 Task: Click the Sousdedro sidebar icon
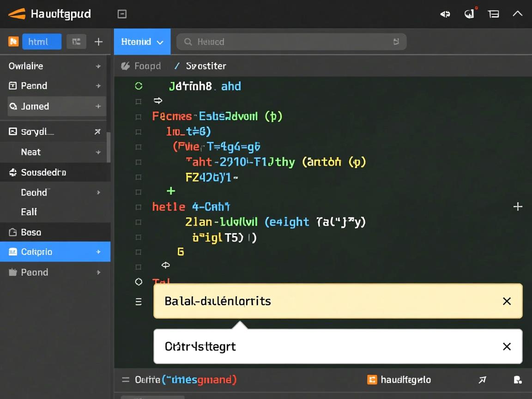click(x=13, y=172)
